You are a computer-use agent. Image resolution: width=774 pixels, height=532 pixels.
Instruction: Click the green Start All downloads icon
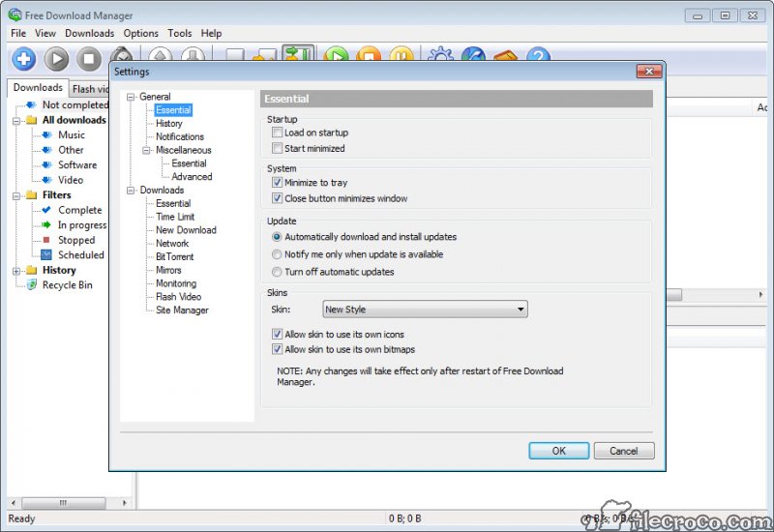336,53
